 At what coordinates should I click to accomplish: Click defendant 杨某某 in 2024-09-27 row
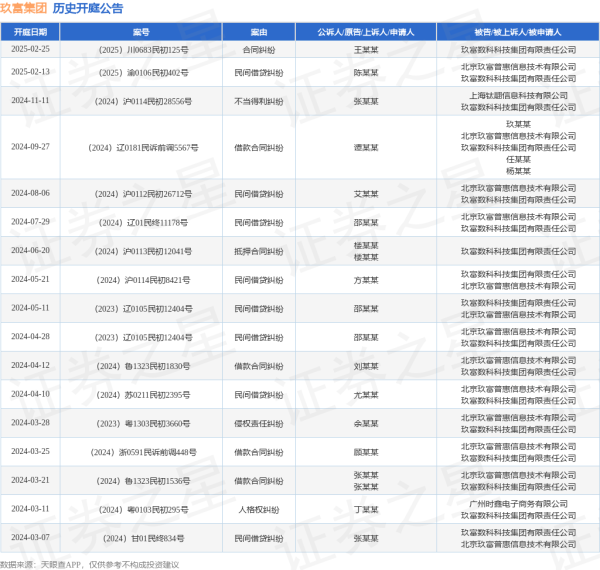click(x=518, y=171)
